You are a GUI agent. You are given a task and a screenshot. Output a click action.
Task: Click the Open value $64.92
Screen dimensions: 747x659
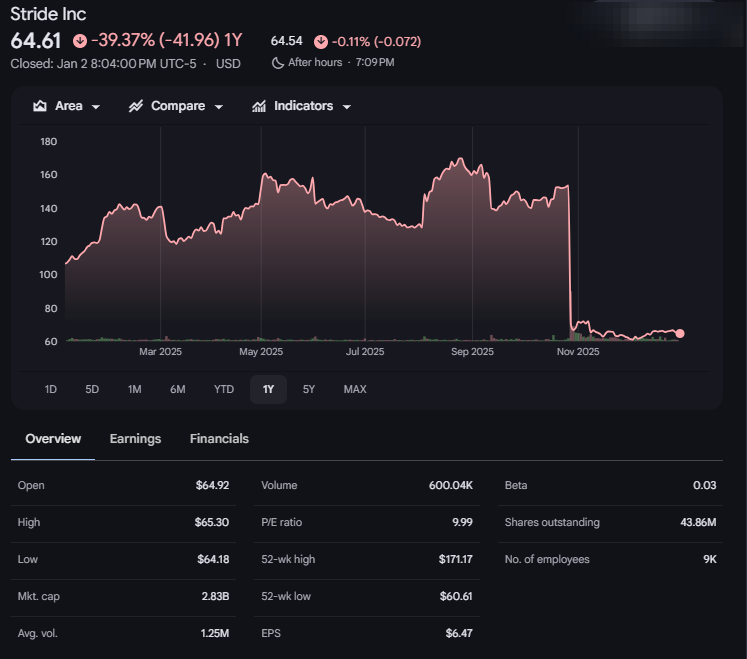[x=212, y=485]
